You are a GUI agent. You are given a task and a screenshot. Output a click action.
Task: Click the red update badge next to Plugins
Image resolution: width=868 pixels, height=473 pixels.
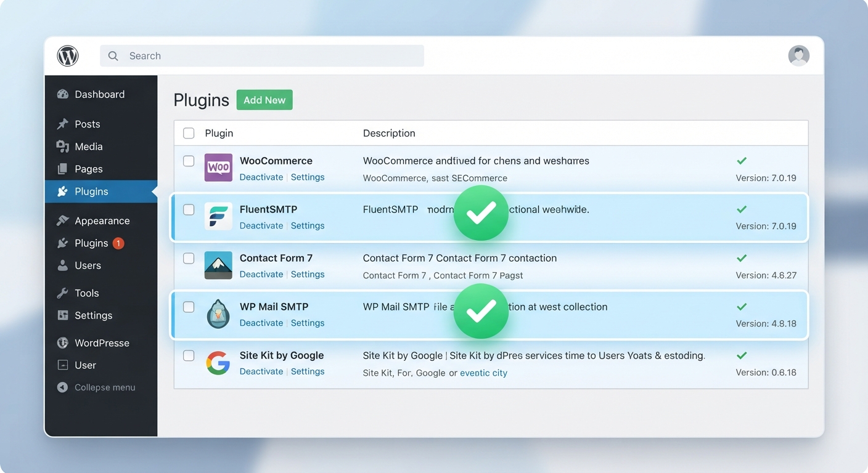118,243
